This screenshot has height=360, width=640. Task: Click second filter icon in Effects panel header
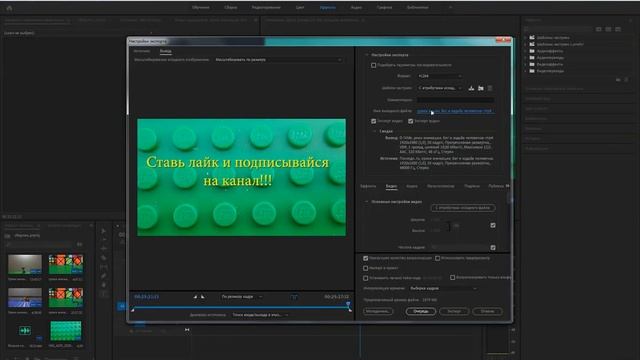608,29
